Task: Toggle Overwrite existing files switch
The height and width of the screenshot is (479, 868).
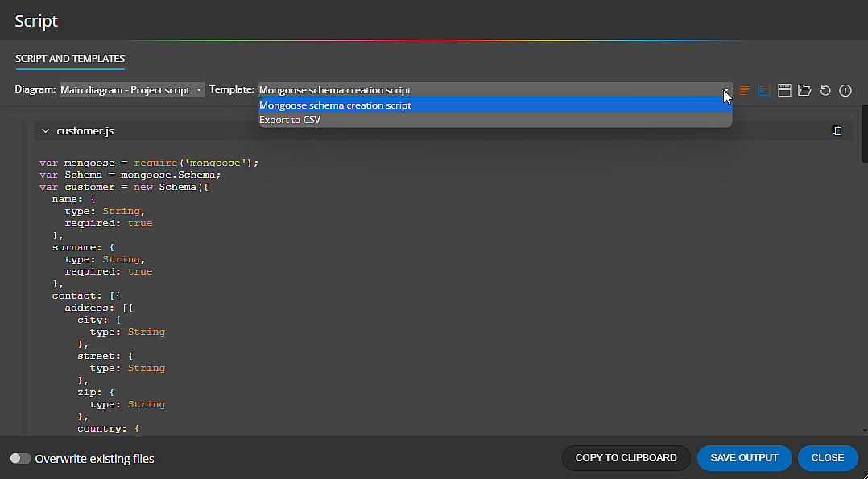Action: click(x=20, y=459)
